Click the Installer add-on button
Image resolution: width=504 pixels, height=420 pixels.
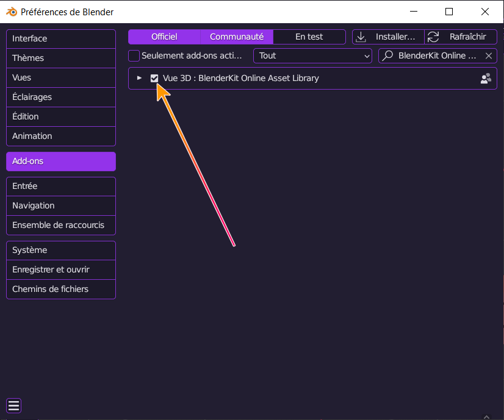[388, 37]
